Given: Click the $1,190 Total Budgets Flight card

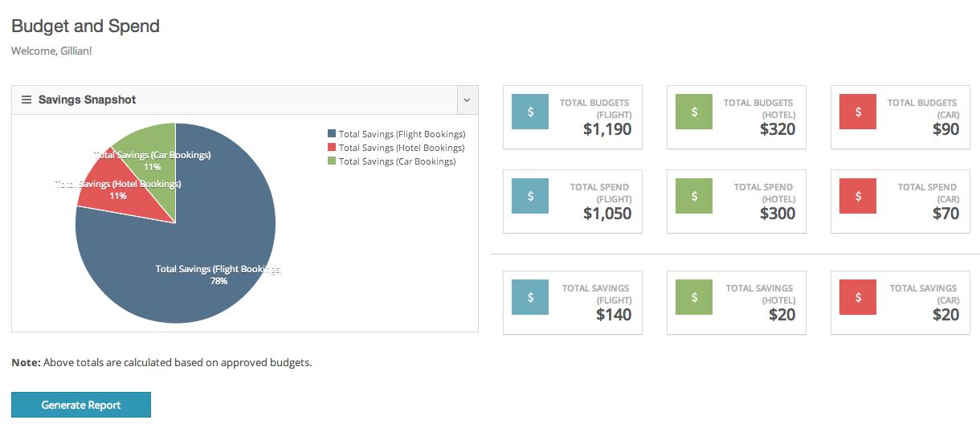Looking at the screenshot, I should 573,117.
